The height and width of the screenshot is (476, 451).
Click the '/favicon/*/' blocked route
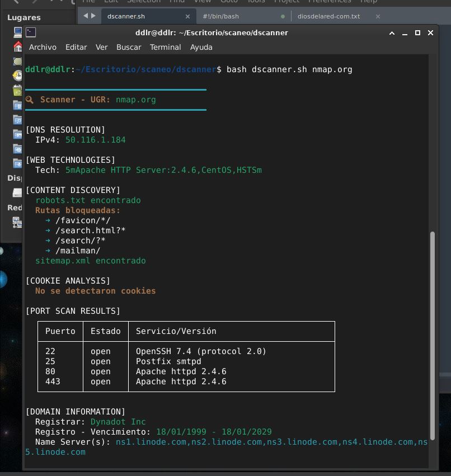[x=83, y=220]
